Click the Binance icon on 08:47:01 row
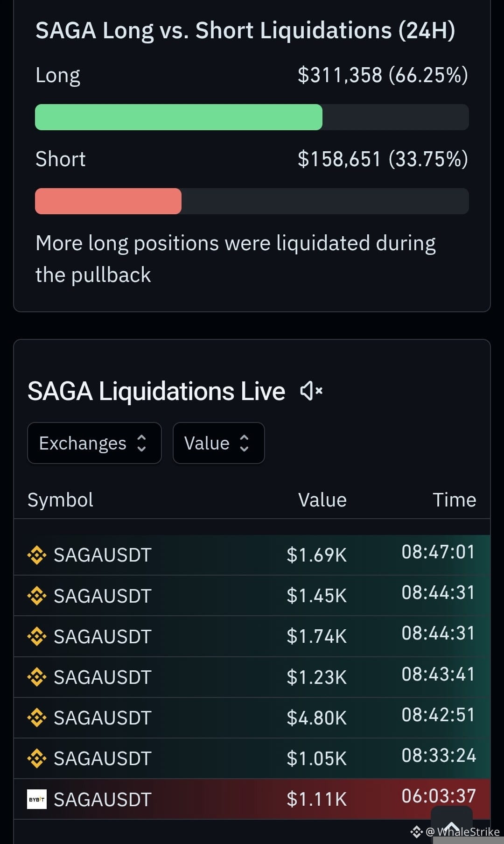The height and width of the screenshot is (844, 504). point(37,555)
